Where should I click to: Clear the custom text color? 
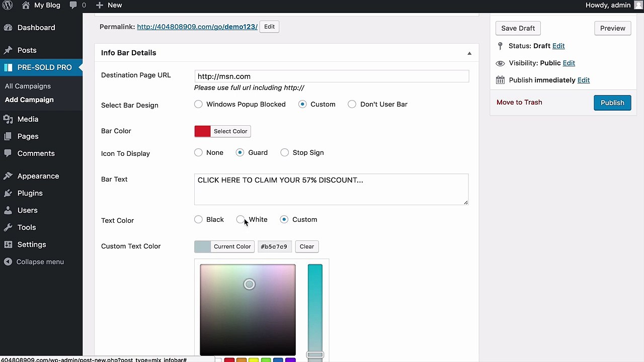(x=306, y=246)
